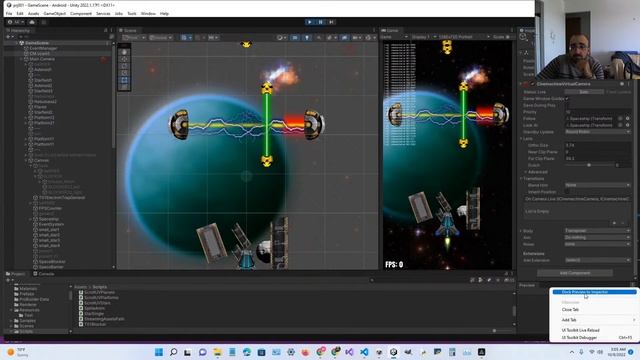Image resolution: width=640 pixels, height=360 pixels.
Task: Select EventSystem object in Hierarchy
Action: click(x=51, y=224)
